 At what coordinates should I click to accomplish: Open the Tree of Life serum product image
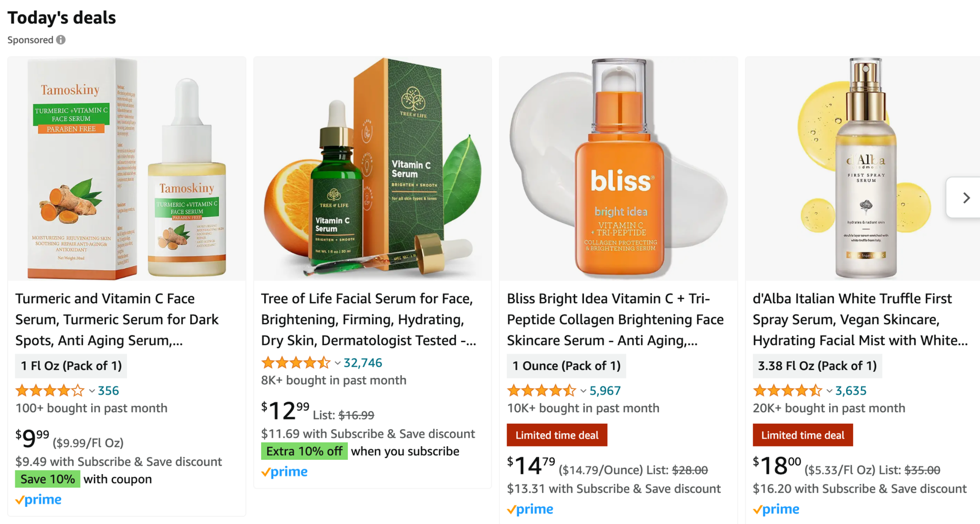click(372, 169)
